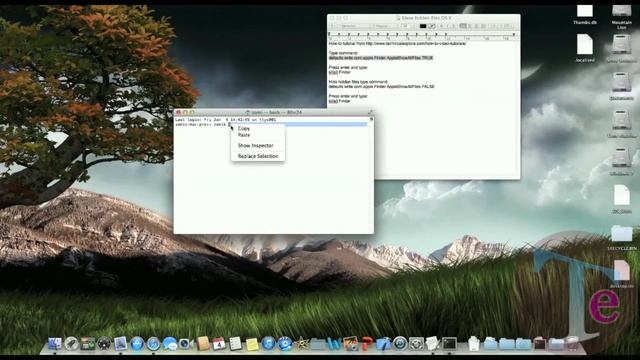Select Show Inspector in context menu
This screenshot has width=640, height=360.
[256, 145]
